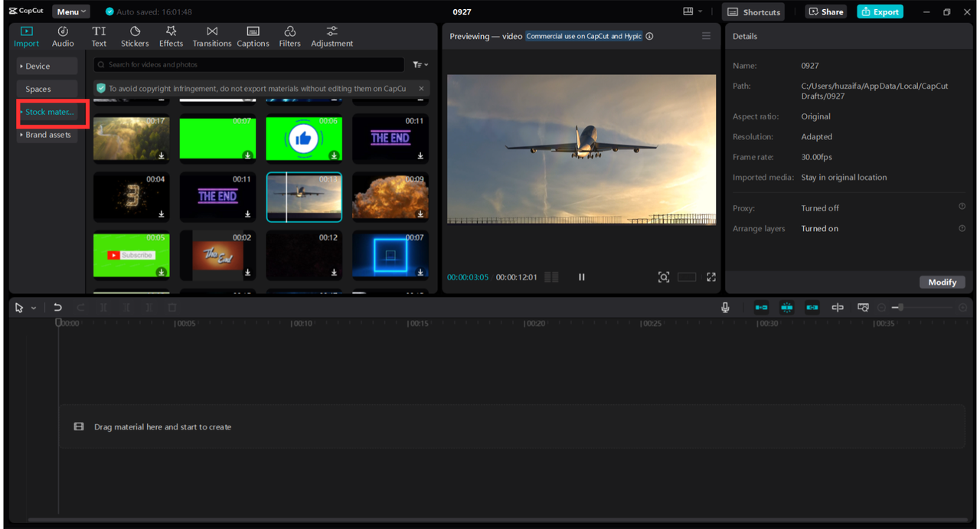This screenshot has width=980, height=529.
Task: Click the Undo button
Action: point(57,308)
